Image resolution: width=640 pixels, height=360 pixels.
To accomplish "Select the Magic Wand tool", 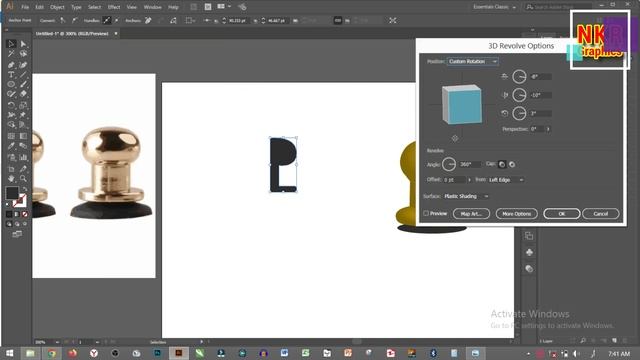I will coord(11,54).
